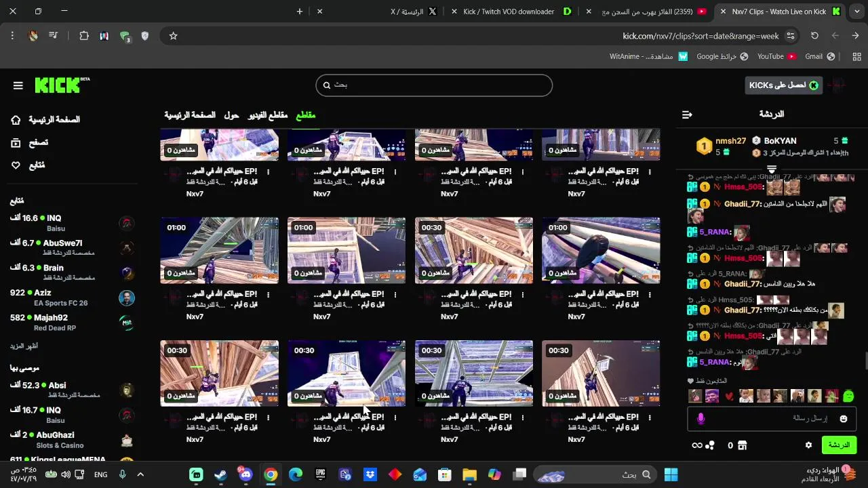The image size is (868, 488).
Task: Click the Get KICKs button
Action: (x=783, y=85)
